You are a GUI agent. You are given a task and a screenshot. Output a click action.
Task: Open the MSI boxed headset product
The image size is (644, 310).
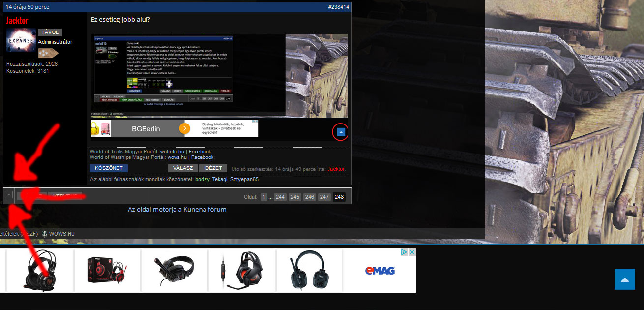tap(107, 271)
